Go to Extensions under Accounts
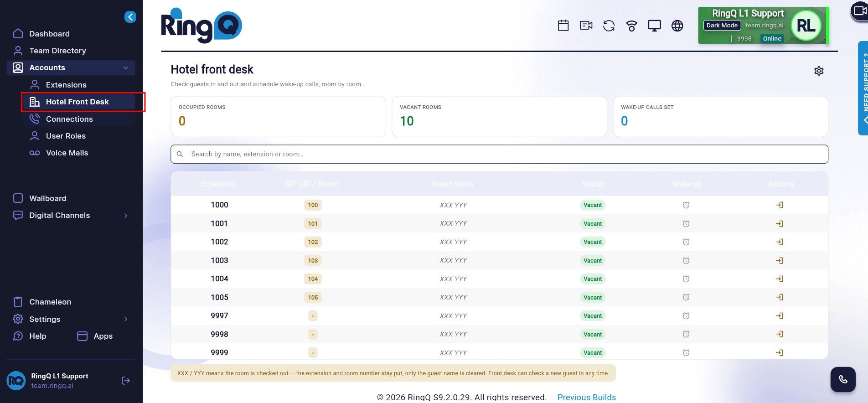 (x=66, y=85)
